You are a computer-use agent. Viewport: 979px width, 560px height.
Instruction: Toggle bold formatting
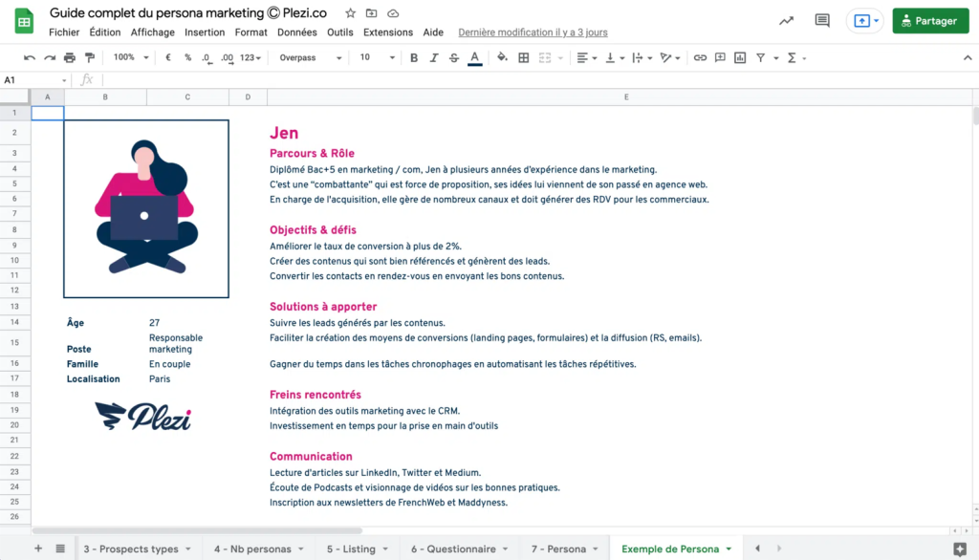click(413, 57)
